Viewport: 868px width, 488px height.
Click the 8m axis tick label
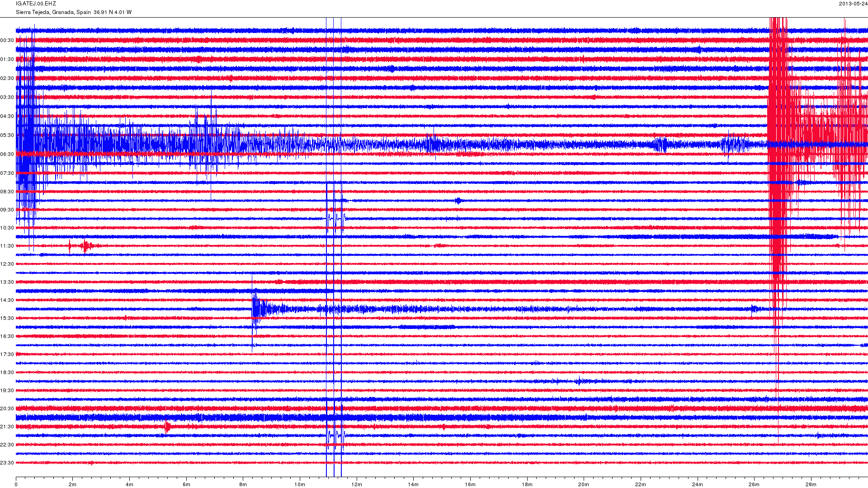(243, 485)
